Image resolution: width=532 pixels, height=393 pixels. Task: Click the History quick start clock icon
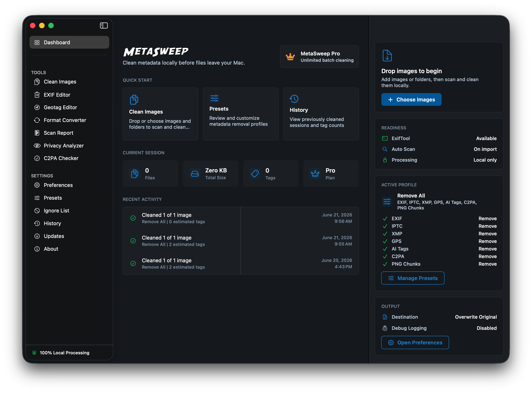[294, 99]
